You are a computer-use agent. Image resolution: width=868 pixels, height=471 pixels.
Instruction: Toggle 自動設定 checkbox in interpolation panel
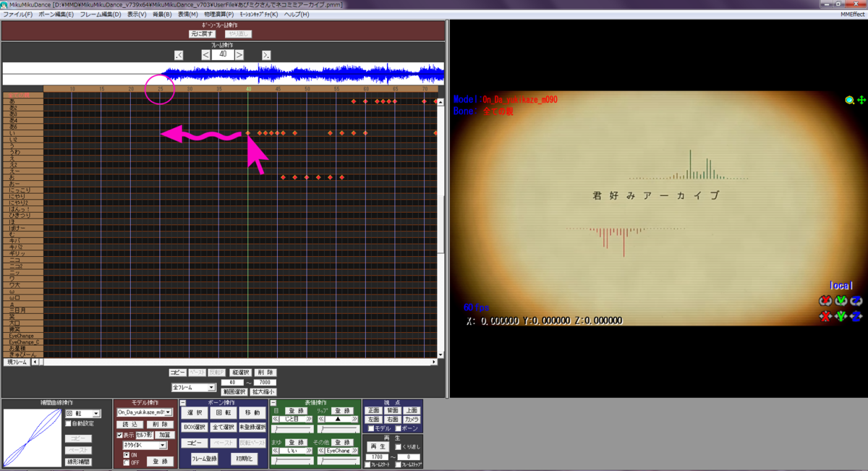[69, 423]
